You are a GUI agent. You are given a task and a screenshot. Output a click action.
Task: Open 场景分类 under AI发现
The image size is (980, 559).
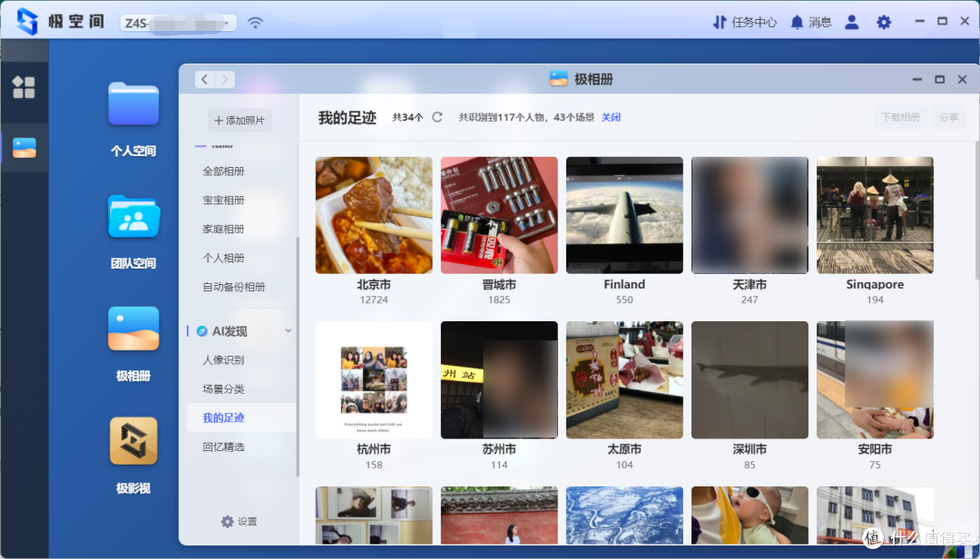point(223,388)
